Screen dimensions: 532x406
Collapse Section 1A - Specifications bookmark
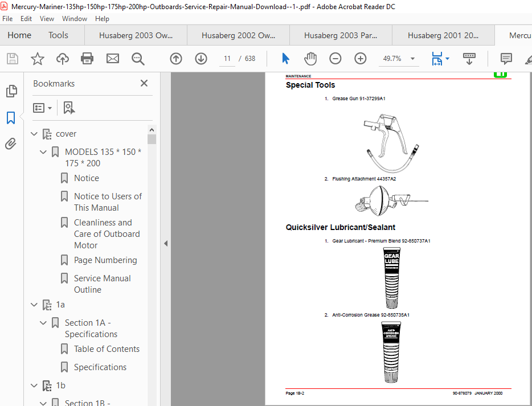[43, 322]
